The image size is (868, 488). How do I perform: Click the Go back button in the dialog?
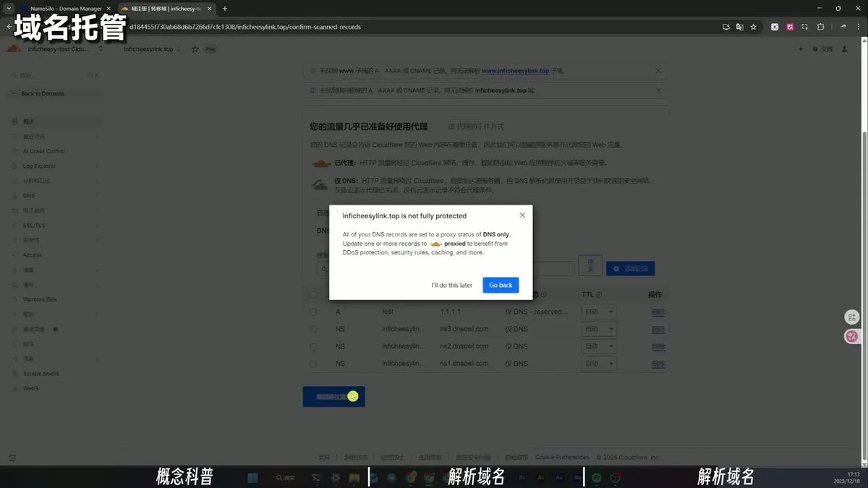[x=501, y=285]
